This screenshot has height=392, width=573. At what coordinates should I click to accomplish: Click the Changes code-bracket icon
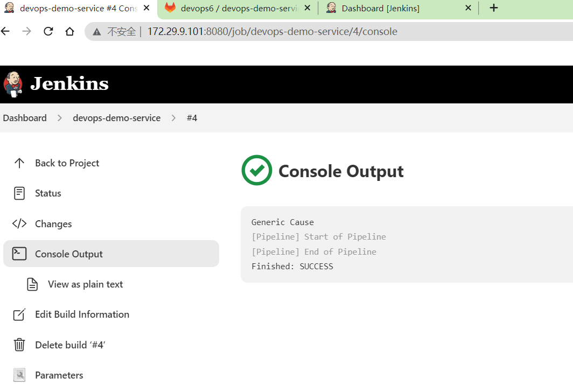tap(19, 223)
